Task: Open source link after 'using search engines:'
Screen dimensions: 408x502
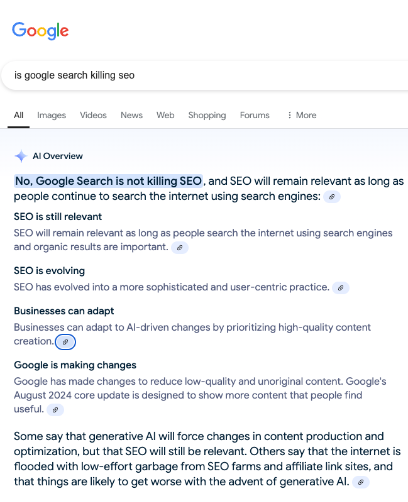Action: 332,197
